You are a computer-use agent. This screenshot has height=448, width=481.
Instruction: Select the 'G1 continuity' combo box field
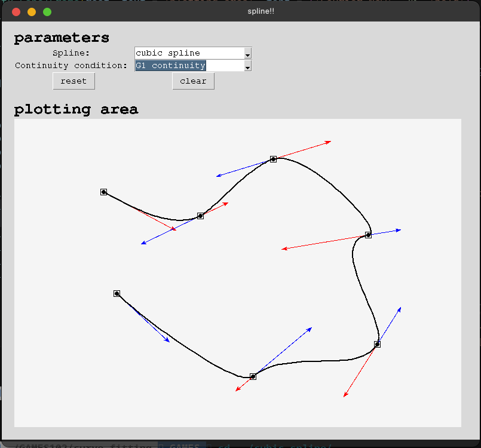click(x=189, y=66)
